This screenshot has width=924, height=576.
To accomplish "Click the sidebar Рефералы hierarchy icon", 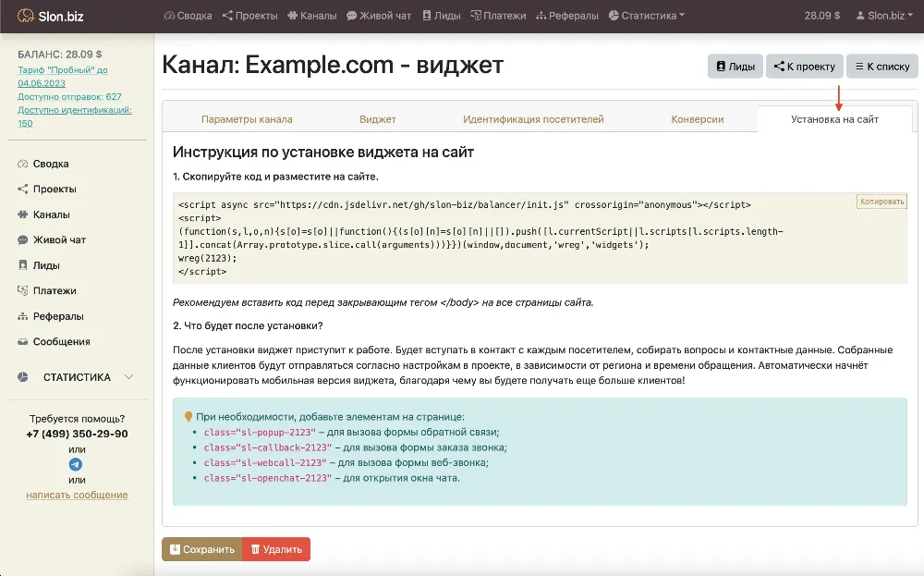I will point(22,316).
